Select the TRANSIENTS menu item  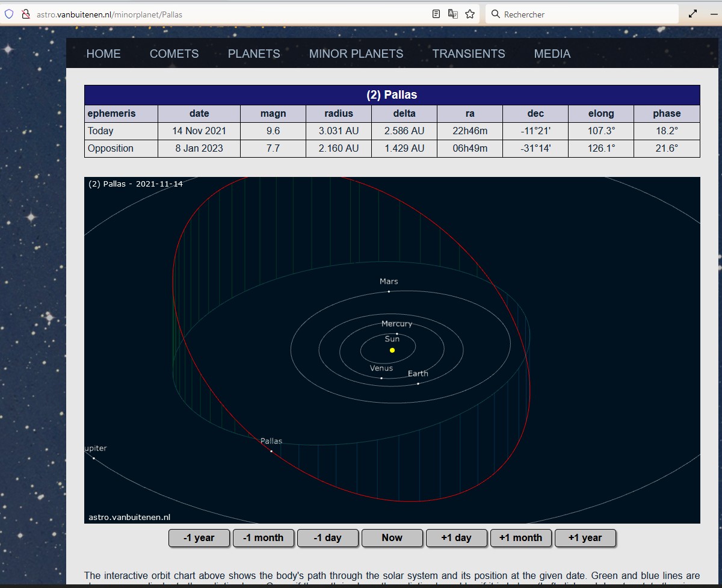pyautogui.click(x=469, y=54)
